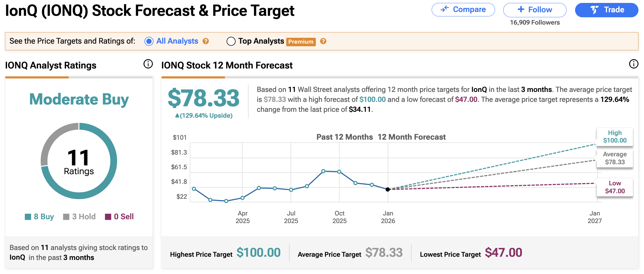Click the Analyst Ratings info icon

(148, 64)
